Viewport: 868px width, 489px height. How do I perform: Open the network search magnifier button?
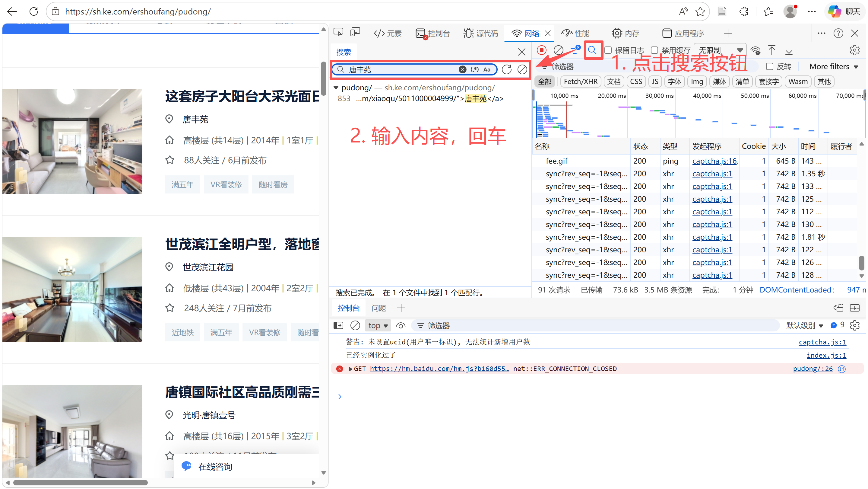(x=592, y=50)
